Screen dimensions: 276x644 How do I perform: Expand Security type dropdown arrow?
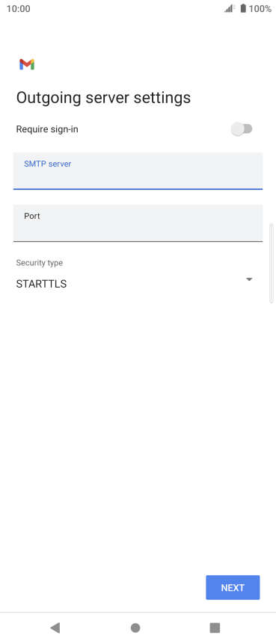pyautogui.click(x=249, y=279)
